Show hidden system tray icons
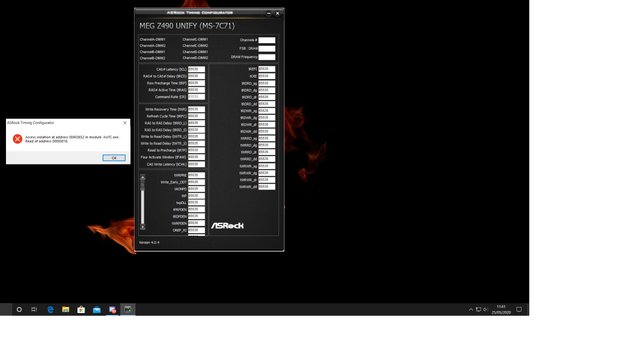640x360 pixels. point(471,309)
